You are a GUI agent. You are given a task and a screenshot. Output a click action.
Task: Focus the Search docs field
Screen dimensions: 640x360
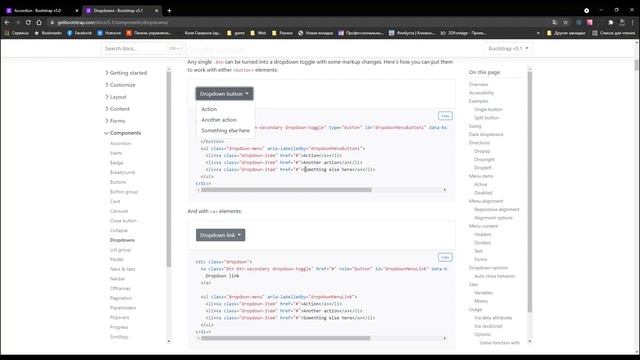click(x=143, y=49)
